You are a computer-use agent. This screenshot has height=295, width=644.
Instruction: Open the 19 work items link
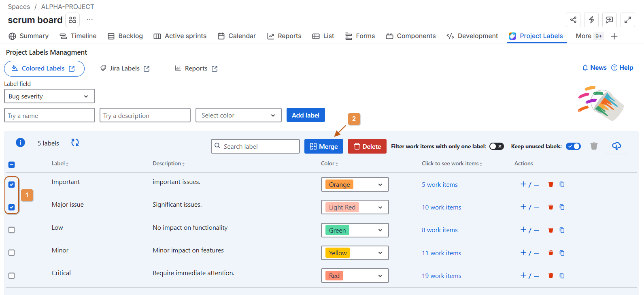(x=441, y=276)
